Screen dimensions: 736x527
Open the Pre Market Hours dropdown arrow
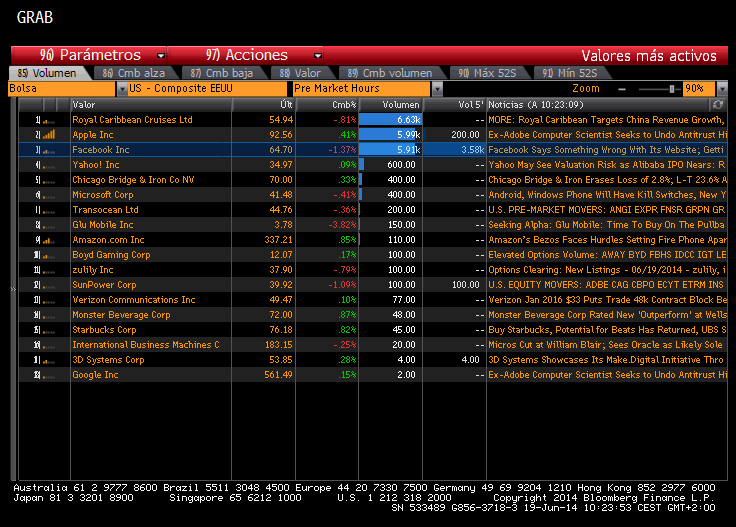click(x=437, y=89)
